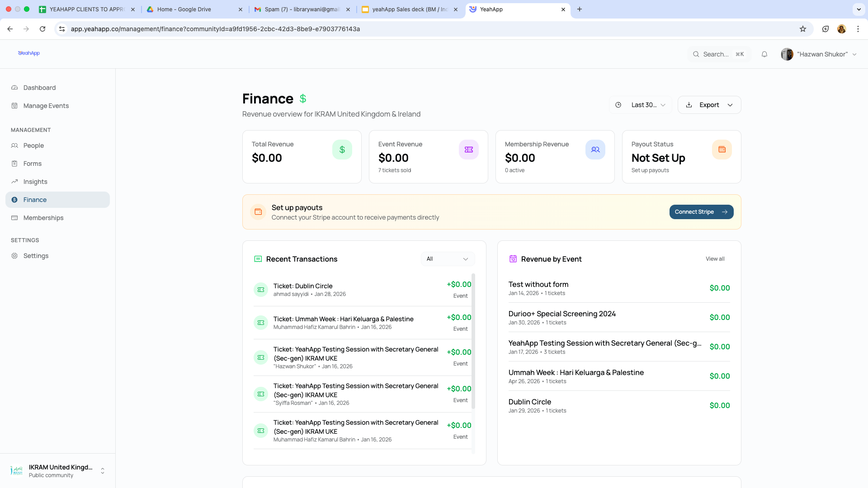Expand the Export options dropdown
Viewport: 868px width, 488px height.
pyautogui.click(x=709, y=104)
